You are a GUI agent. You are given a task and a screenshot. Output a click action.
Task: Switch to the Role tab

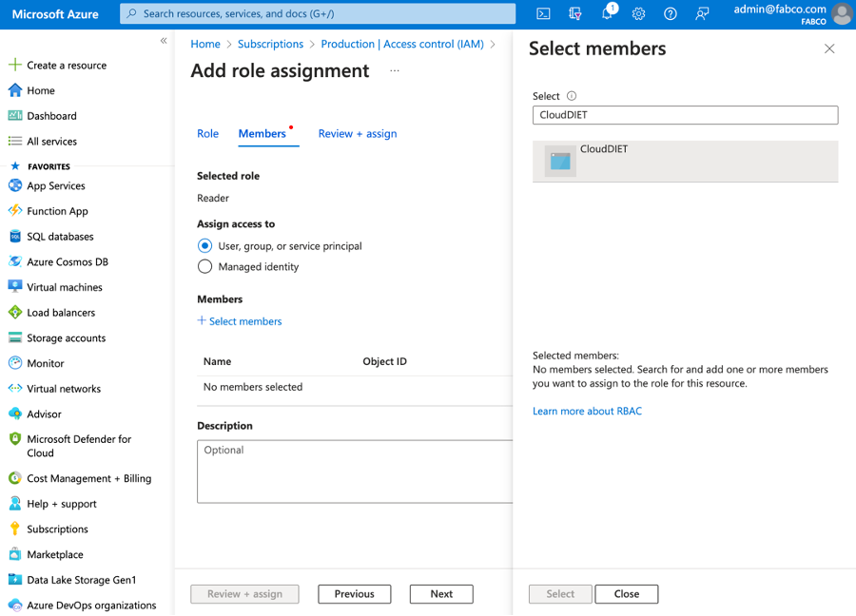207,133
